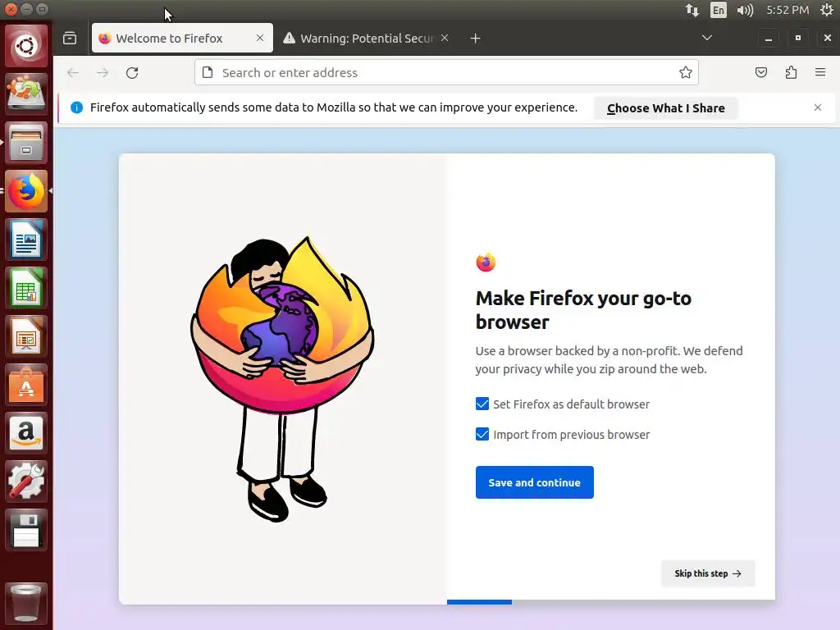
Task: Click the Choose What I Share button
Action: pyautogui.click(x=666, y=108)
